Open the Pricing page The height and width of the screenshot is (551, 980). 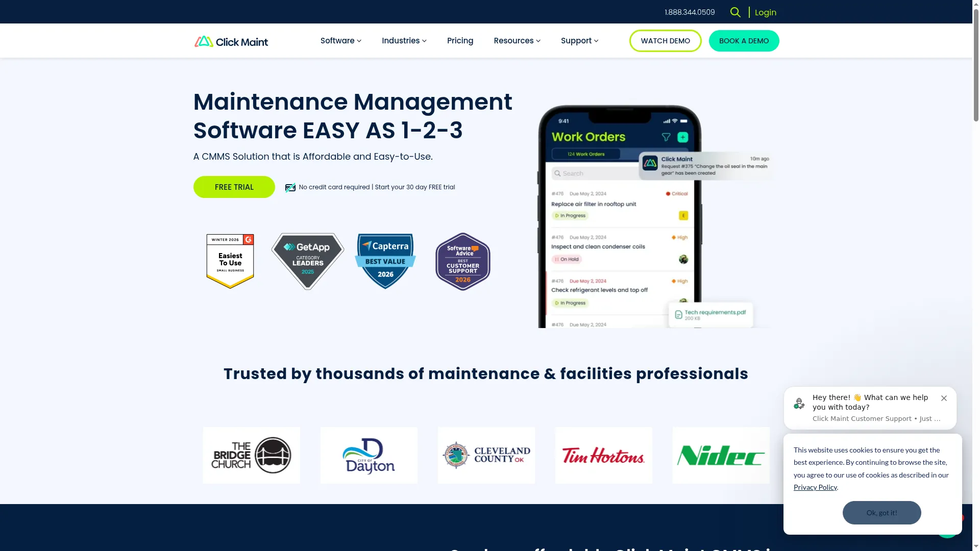click(x=460, y=41)
